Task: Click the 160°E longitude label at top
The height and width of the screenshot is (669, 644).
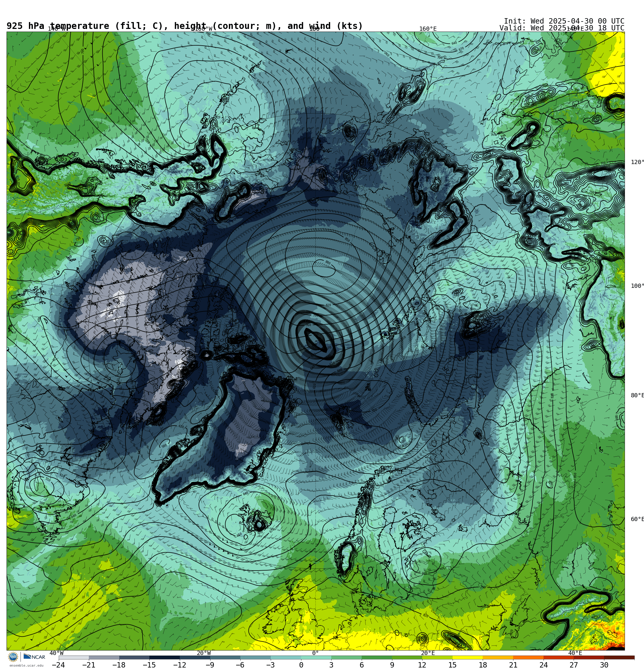Action: click(428, 29)
